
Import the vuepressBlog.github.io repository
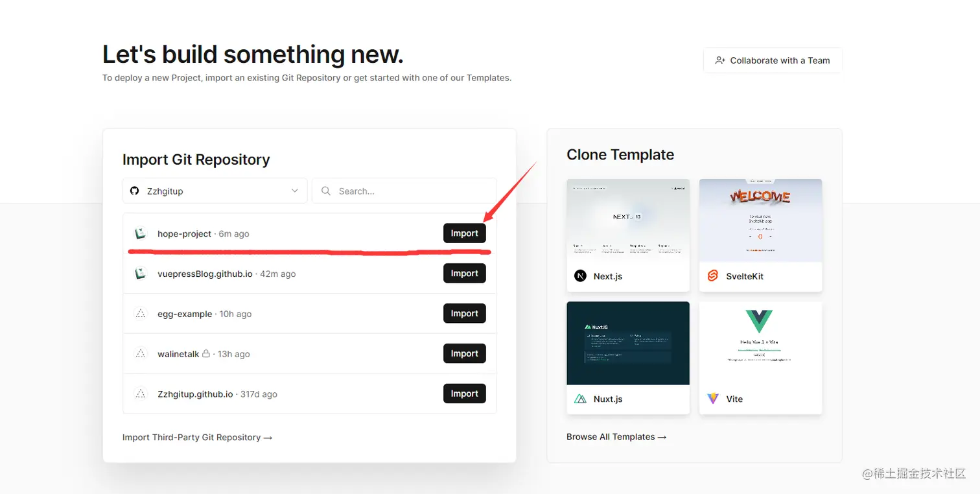coord(464,274)
